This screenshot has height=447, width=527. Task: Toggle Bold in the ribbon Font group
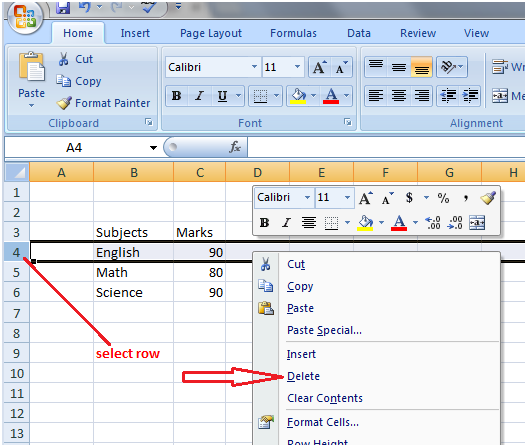coord(176,96)
